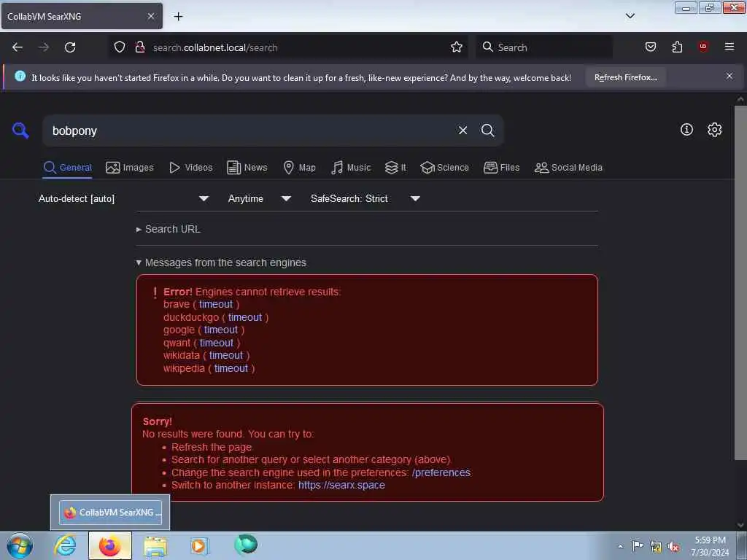This screenshot has height=560, width=747.
Task: Click wikidata timeout link
Action: [x=226, y=356]
